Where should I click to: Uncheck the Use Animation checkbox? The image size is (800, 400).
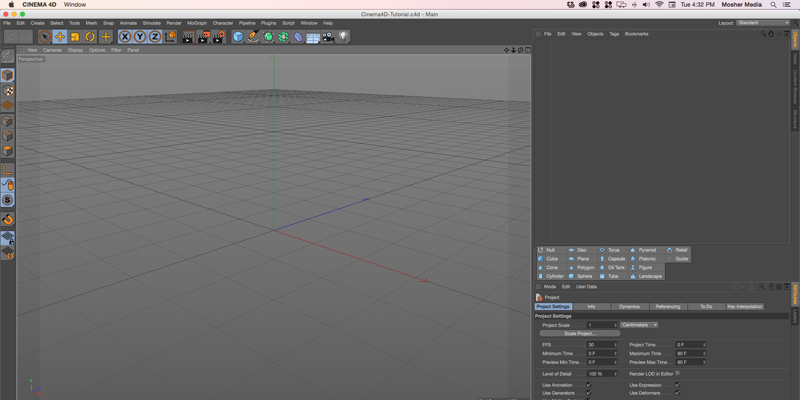click(x=589, y=385)
